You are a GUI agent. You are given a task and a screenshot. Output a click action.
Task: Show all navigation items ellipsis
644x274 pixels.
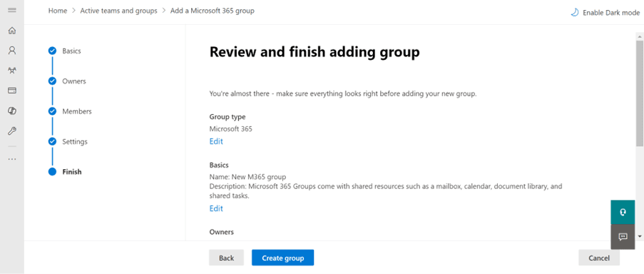point(12,159)
